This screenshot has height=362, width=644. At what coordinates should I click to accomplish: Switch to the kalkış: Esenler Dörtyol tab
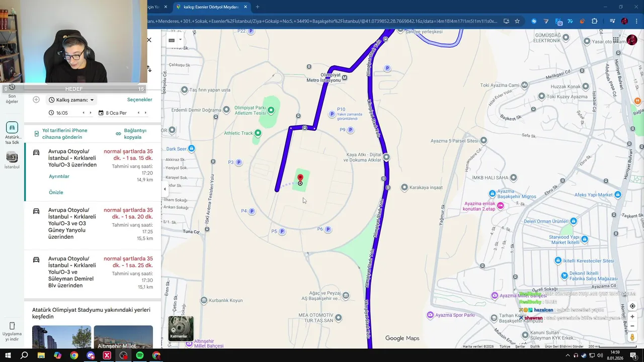click(x=210, y=7)
